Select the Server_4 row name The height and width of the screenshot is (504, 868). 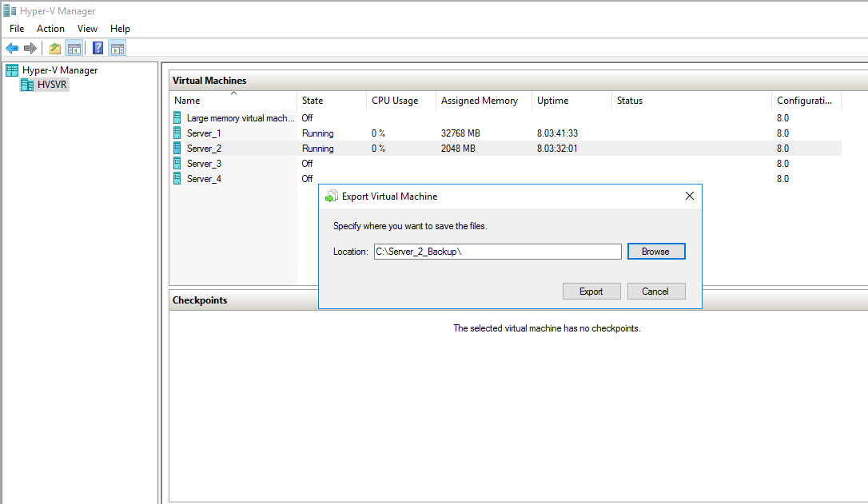(x=204, y=179)
